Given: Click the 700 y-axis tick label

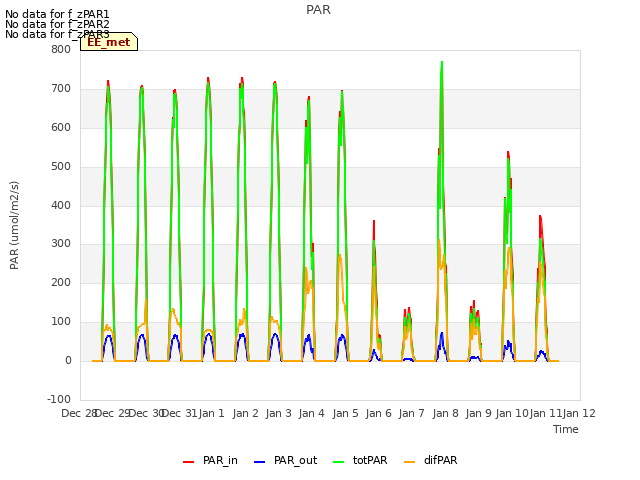Looking at the screenshot, I should (61, 89).
